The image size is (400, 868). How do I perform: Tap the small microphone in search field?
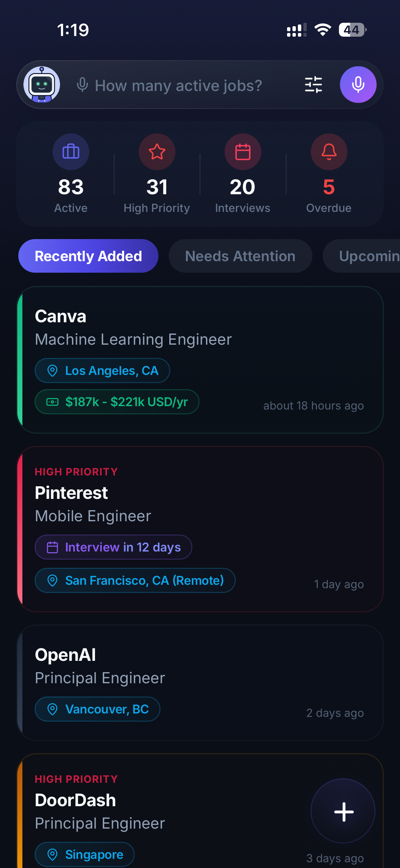pyautogui.click(x=82, y=85)
